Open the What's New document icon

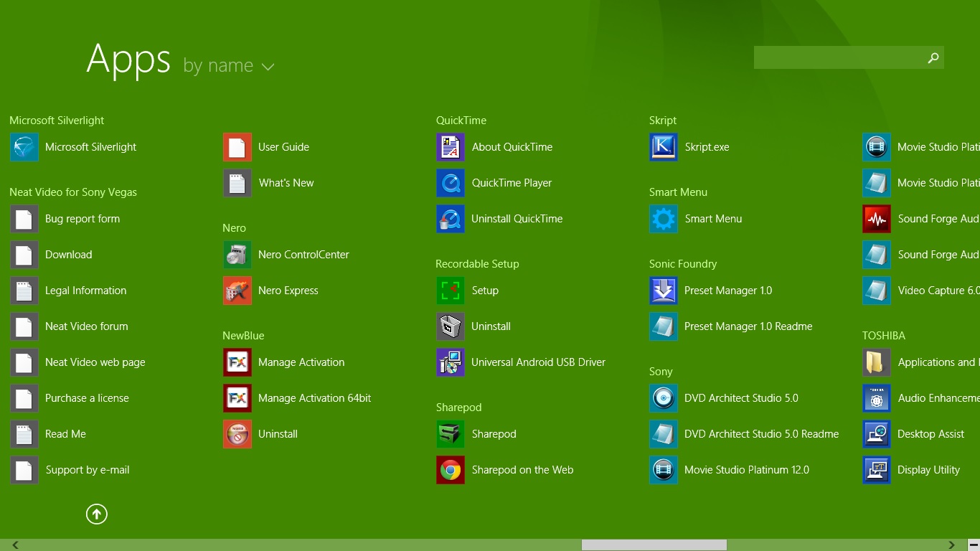point(237,183)
